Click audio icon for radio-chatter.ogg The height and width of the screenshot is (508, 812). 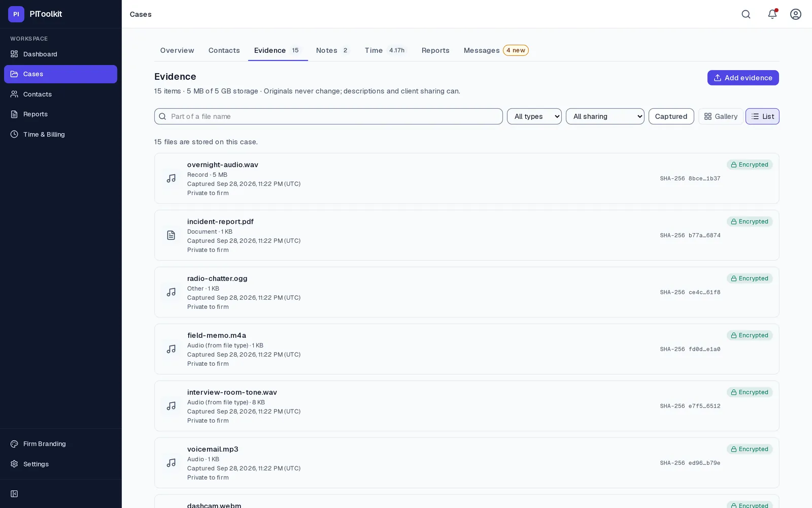pos(171,292)
